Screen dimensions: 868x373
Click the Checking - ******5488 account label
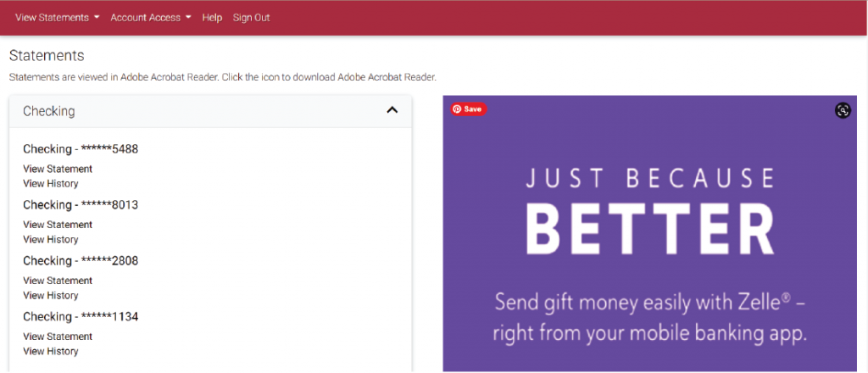pyautogui.click(x=81, y=149)
